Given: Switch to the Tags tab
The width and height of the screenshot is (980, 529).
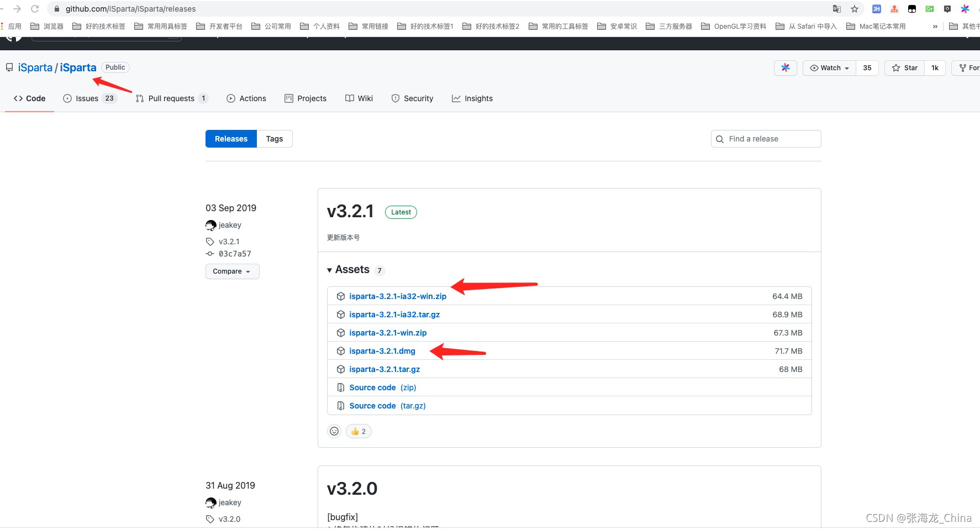Looking at the screenshot, I should click(275, 139).
